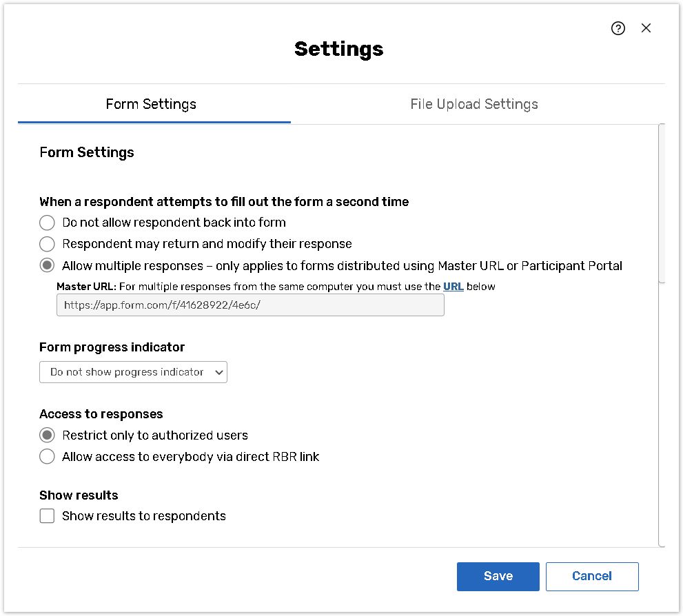Enable the 'Show results to respondents' checkbox
The height and width of the screenshot is (616, 683).
[x=47, y=516]
